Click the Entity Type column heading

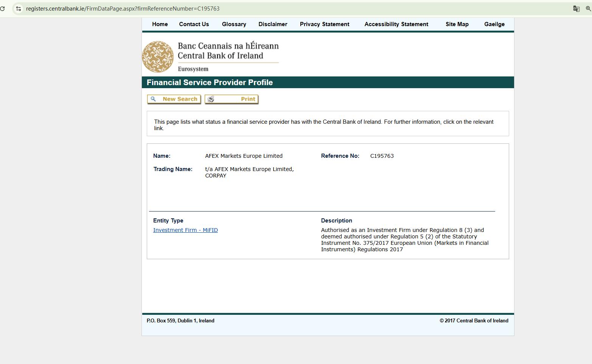[168, 221]
